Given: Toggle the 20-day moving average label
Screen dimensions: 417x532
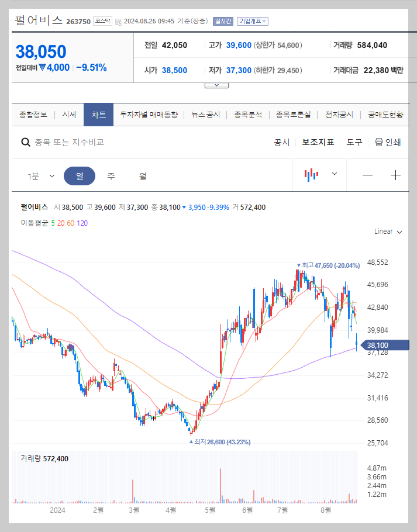Looking at the screenshot, I should (61, 223).
